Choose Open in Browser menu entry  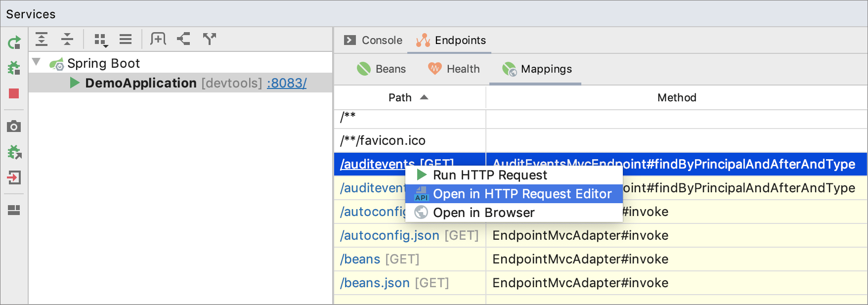pyautogui.click(x=514, y=213)
